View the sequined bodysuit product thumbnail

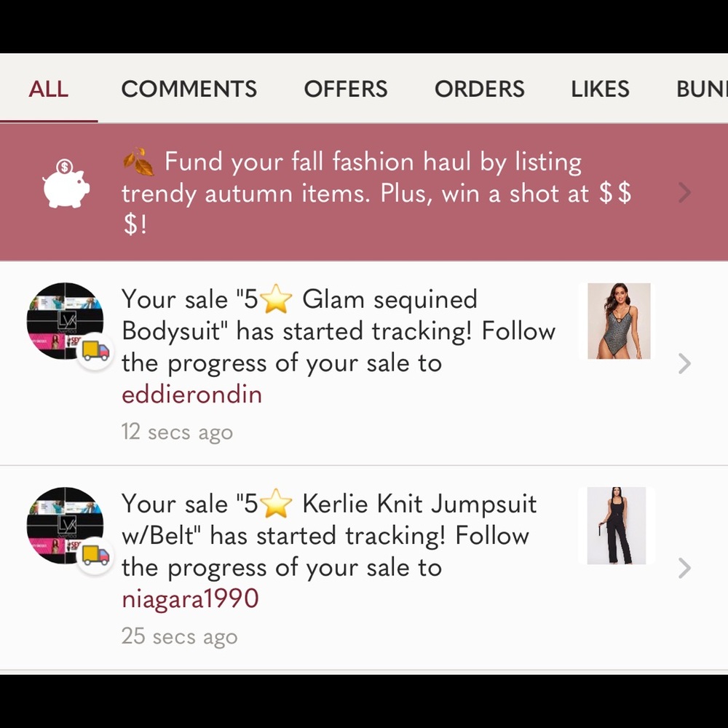(x=619, y=321)
